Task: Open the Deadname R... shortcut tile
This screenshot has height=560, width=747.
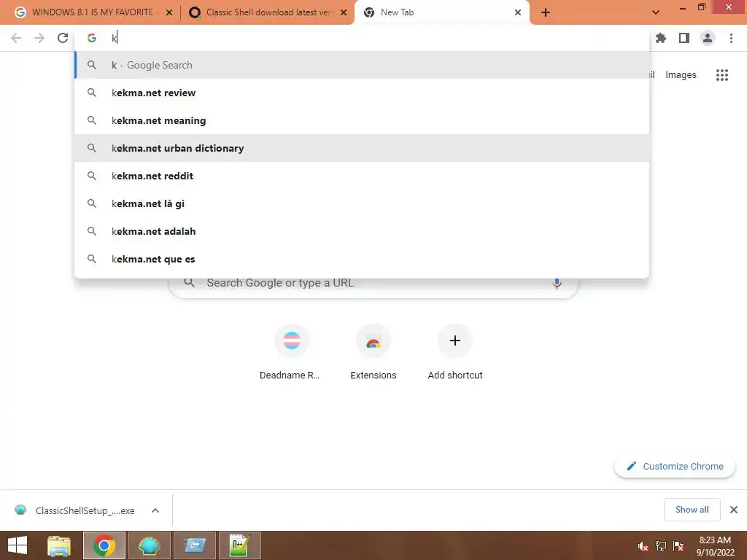Action: 291,352
